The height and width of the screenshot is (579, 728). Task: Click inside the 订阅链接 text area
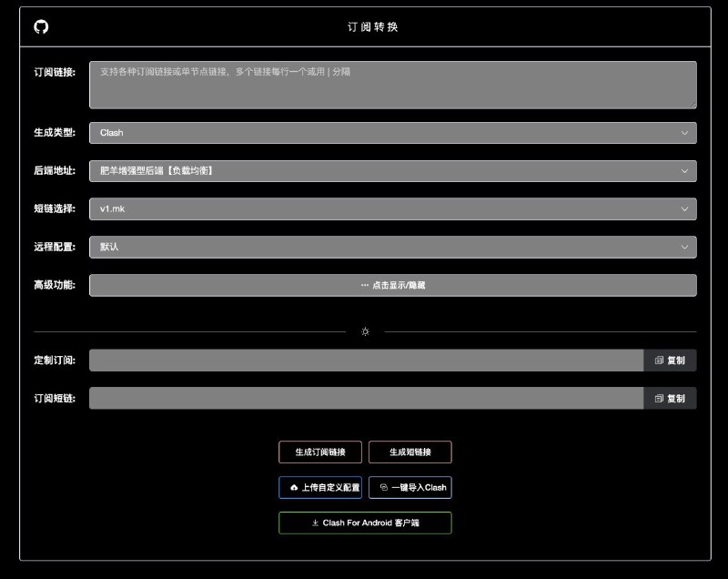[393, 85]
